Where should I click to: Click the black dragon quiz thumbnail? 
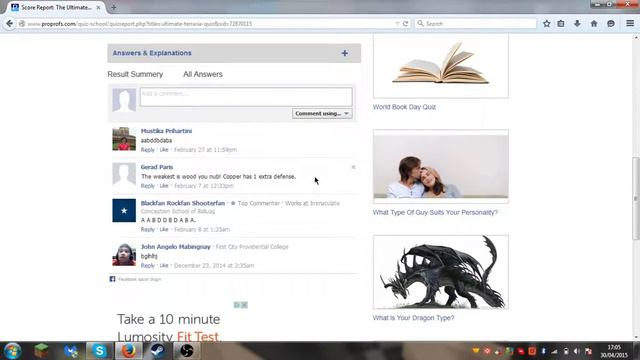coord(441,272)
